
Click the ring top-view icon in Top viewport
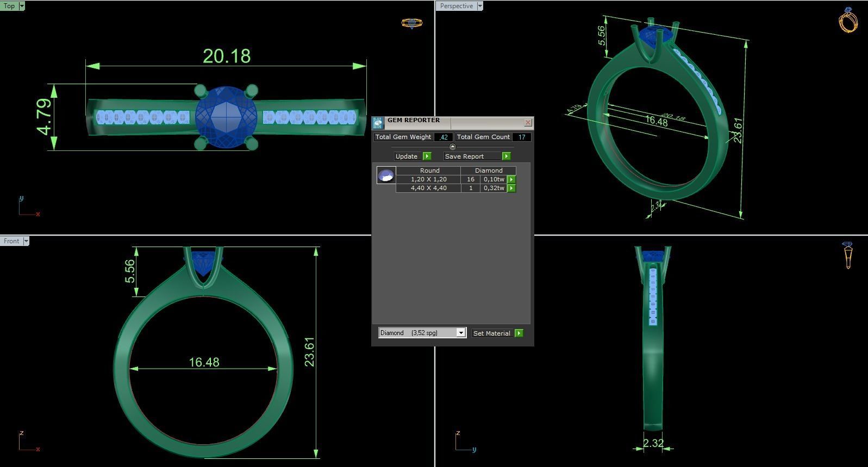tap(411, 23)
